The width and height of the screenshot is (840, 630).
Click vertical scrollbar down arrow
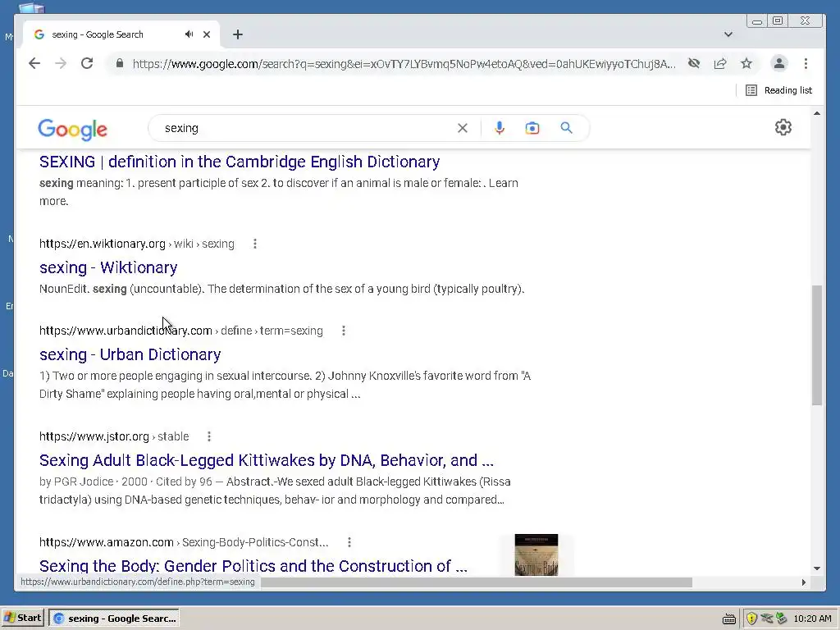click(x=816, y=568)
